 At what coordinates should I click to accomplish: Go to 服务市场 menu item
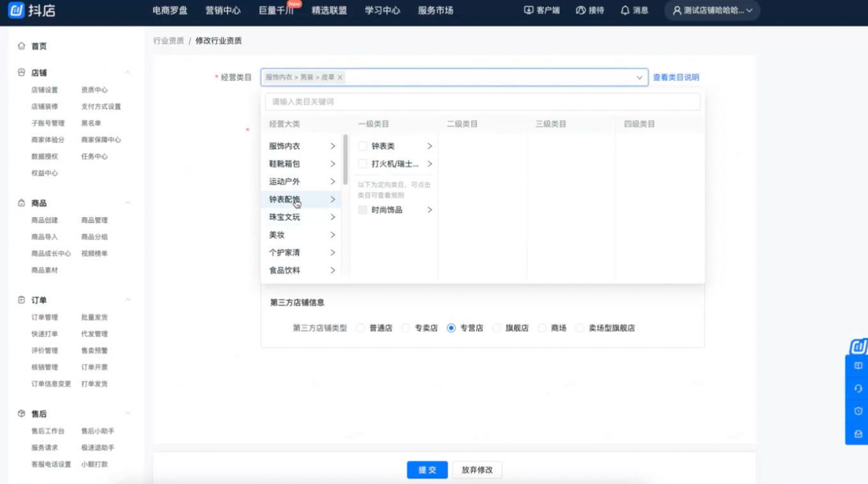point(435,10)
